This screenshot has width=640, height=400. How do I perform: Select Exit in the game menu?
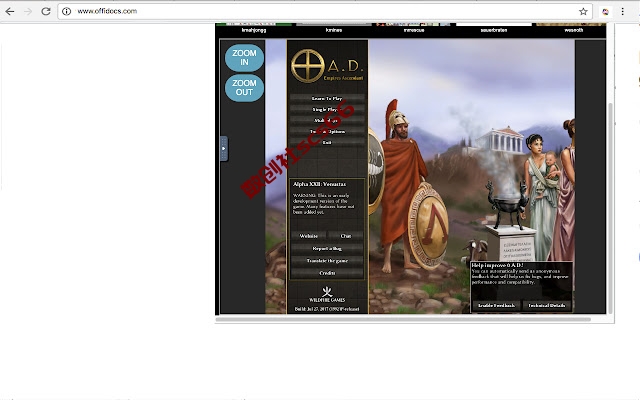coord(327,142)
